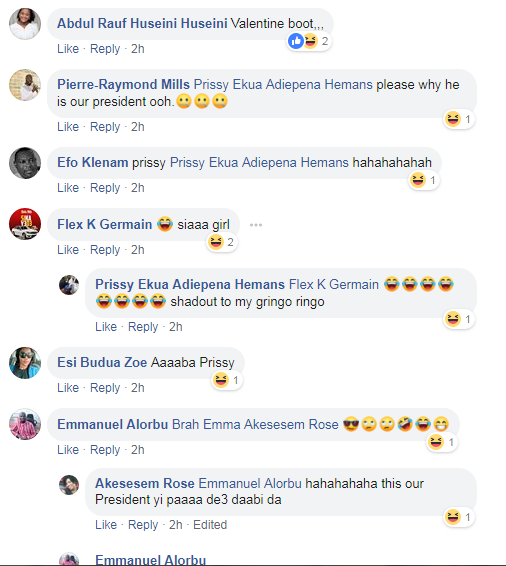
Task: Click the like and haha reaction count on Valentine boot comment
Action: click(x=309, y=41)
